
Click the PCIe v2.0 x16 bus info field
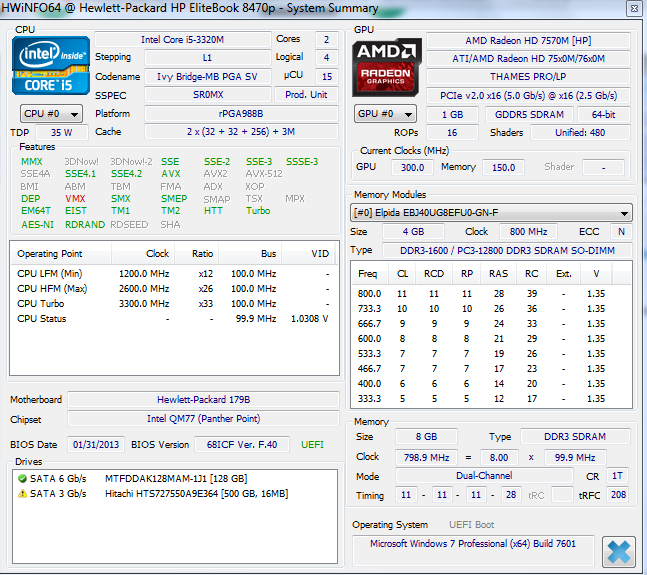click(x=528, y=96)
